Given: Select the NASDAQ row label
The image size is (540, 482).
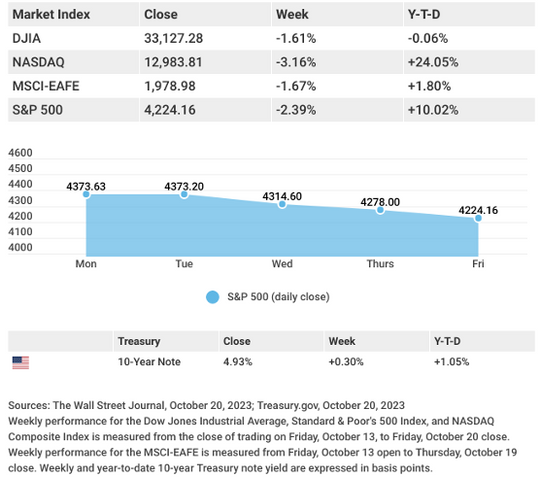Looking at the screenshot, I should click(38, 62).
